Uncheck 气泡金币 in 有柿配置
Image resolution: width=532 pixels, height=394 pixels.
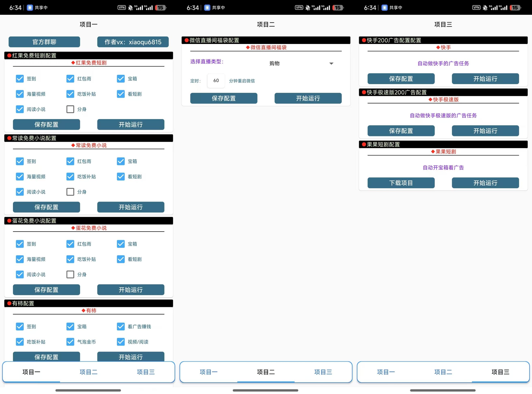click(x=70, y=342)
